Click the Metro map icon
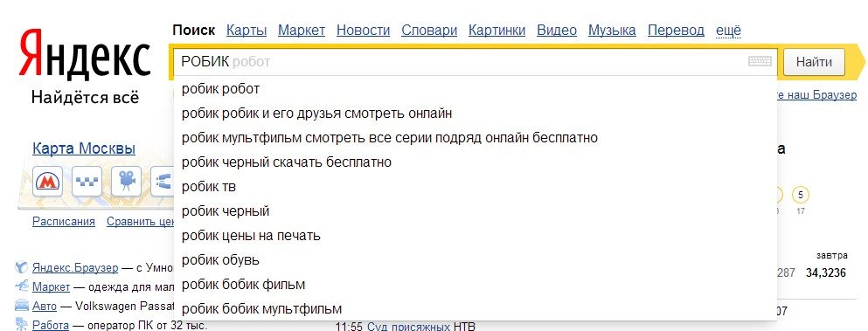This screenshot has width=868, height=331. [47, 181]
